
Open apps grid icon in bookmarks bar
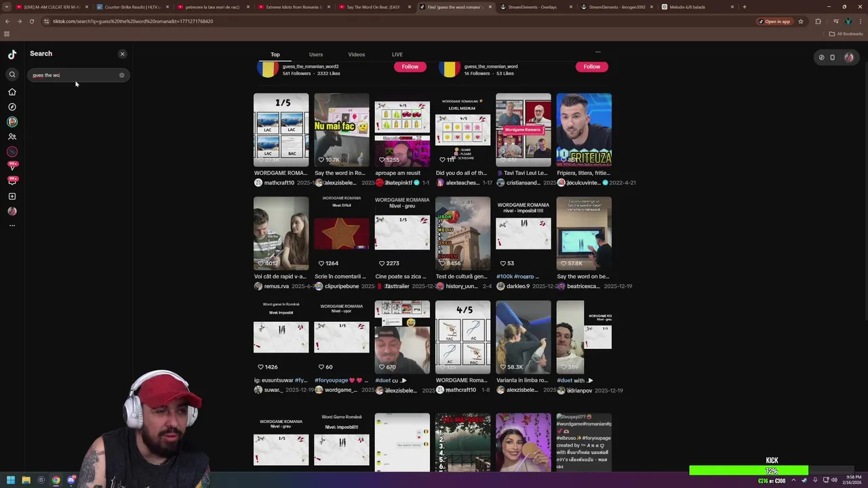point(7,34)
